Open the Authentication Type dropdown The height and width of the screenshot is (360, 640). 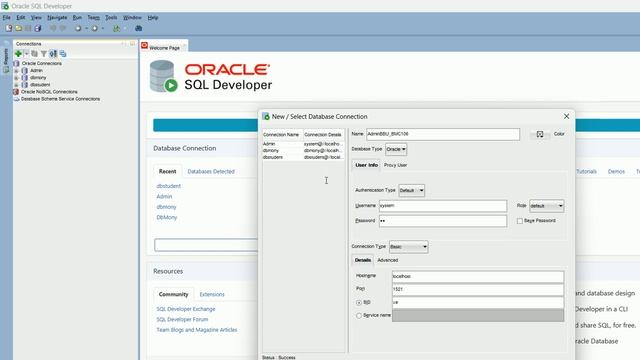click(x=411, y=190)
